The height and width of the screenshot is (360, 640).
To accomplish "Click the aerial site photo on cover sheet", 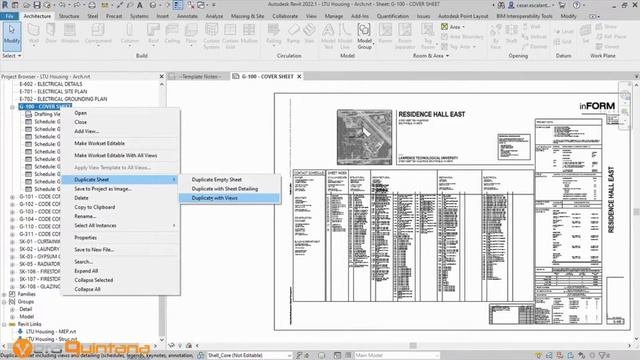I will pos(364,137).
